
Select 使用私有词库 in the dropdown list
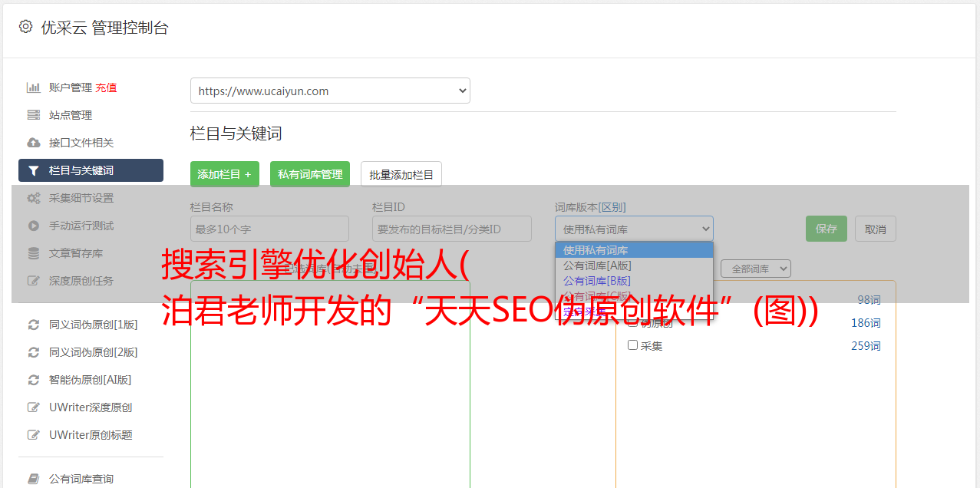click(x=634, y=250)
